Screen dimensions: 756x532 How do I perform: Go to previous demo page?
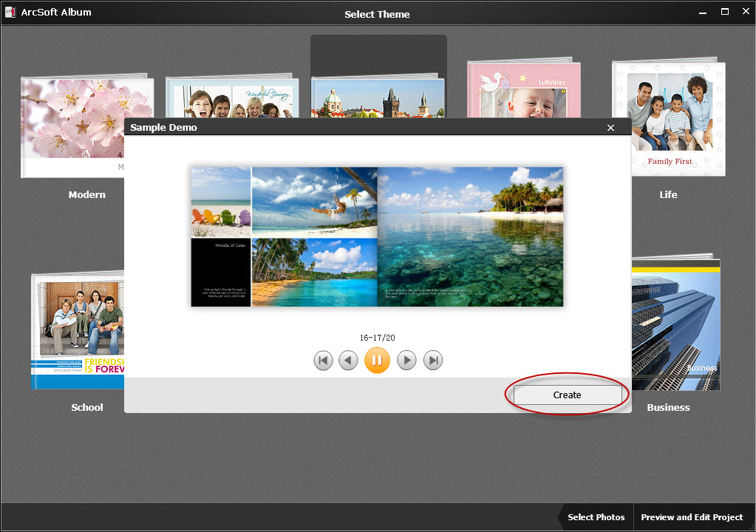coord(348,361)
